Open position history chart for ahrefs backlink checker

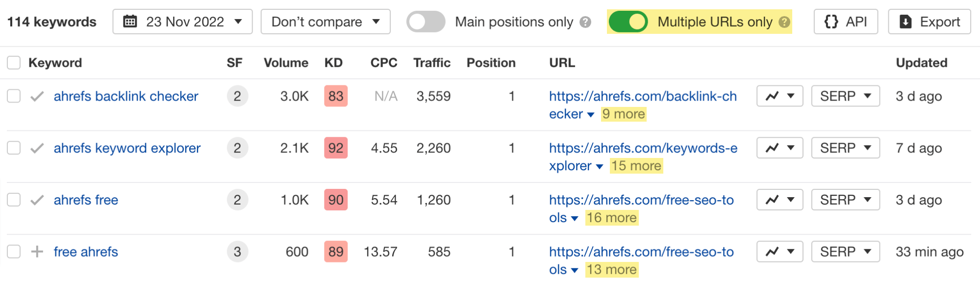click(x=779, y=96)
